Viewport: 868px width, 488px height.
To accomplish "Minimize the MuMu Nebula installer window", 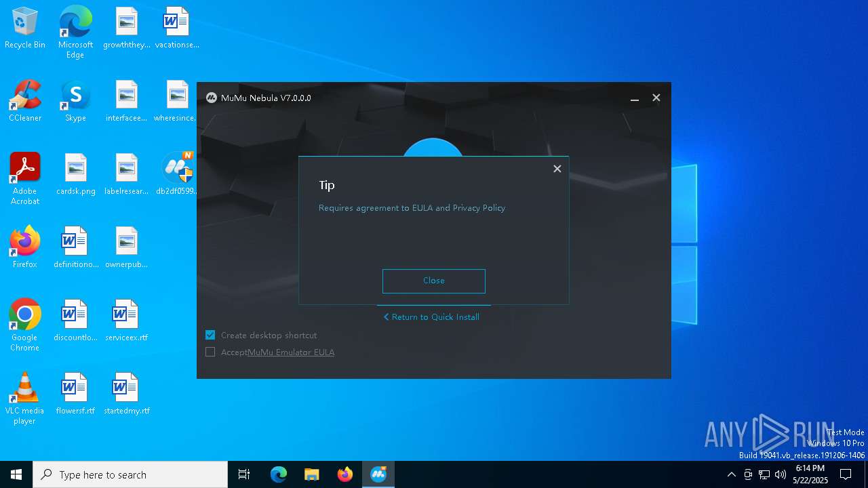I will click(x=635, y=98).
